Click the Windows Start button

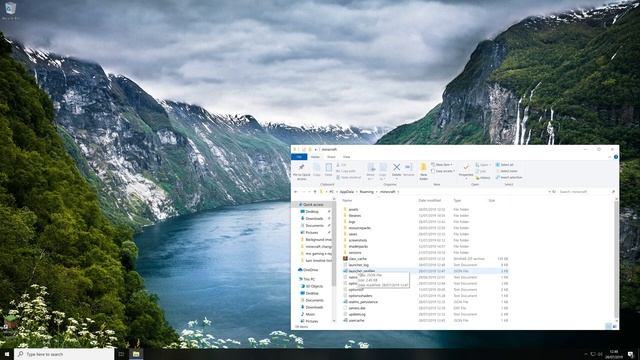(x=7, y=354)
